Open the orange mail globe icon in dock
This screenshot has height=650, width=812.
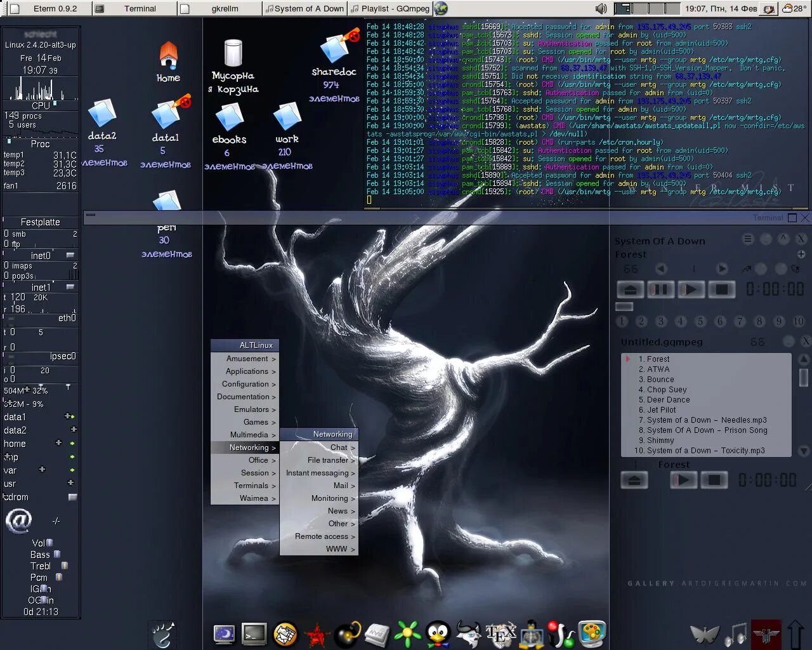click(x=285, y=633)
